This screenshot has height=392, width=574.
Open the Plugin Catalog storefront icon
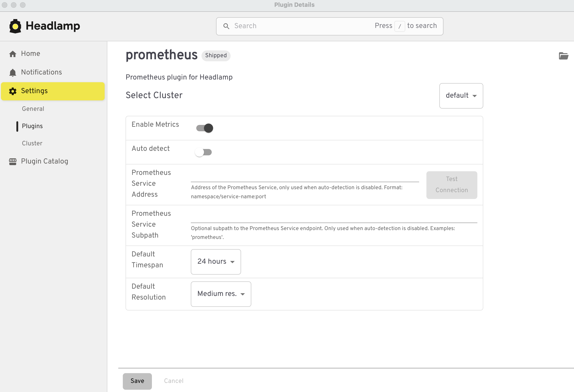tap(13, 161)
